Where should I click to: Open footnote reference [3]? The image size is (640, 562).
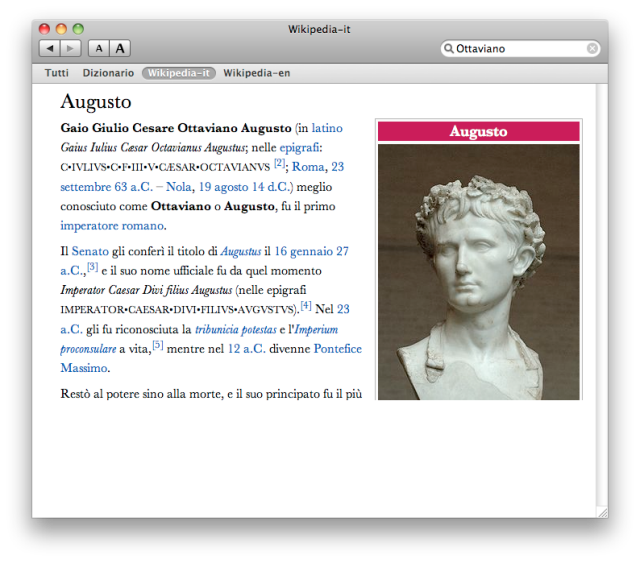(x=93, y=267)
